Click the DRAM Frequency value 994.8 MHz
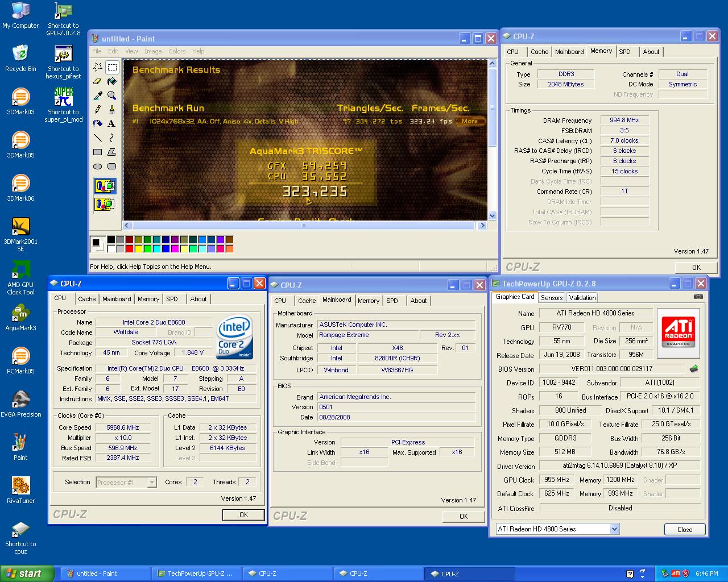This screenshot has height=582, width=728. [624, 120]
